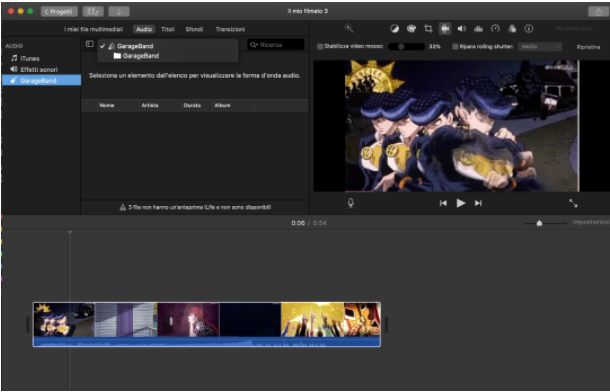The image size is (610, 392).
Task: Click the Ricerca search field
Action: [x=276, y=45]
